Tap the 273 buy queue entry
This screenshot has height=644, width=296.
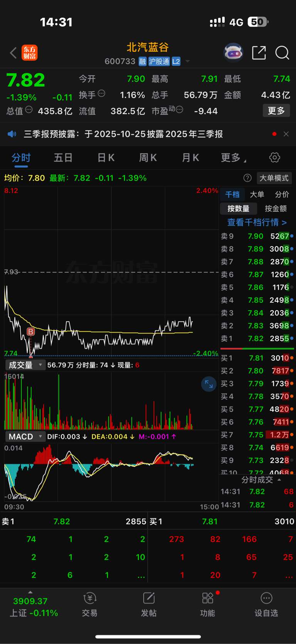pyautogui.click(x=177, y=539)
